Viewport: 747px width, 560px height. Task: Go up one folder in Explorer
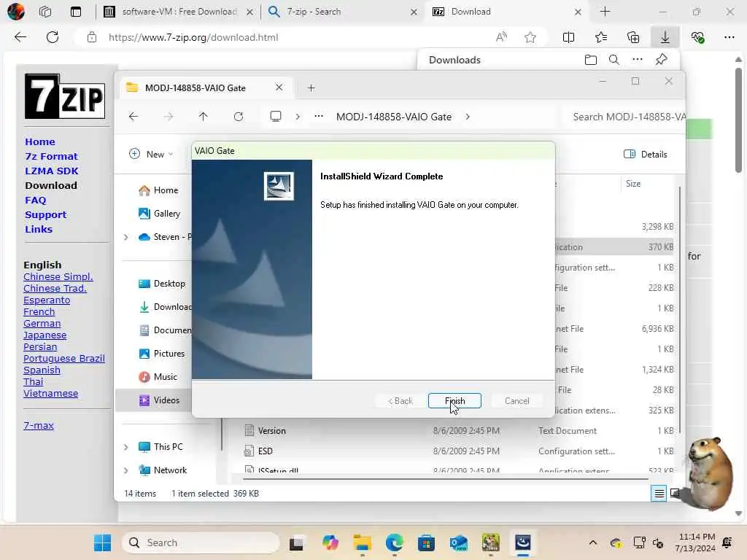coord(204,117)
